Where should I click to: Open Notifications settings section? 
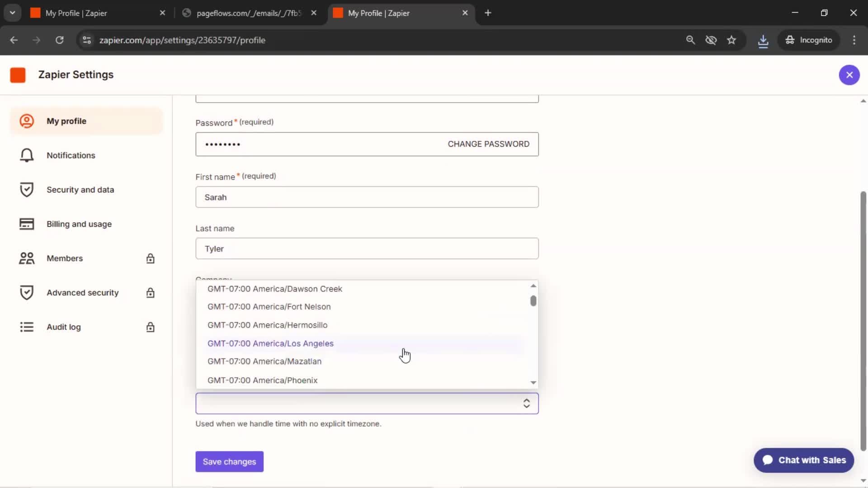click(x=86, y=155)
